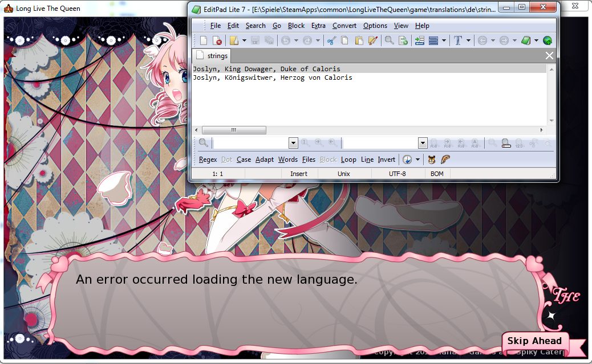Open dropdown arrow next to open file icon
This screenshot has height=364, width=592.
tap(244, 40)
